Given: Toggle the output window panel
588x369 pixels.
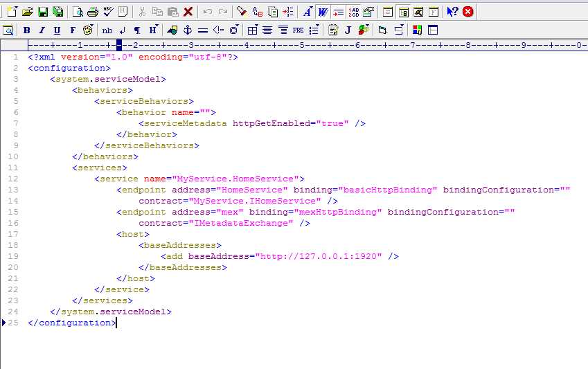Looking at the screenshot, I should click(418, 12).
